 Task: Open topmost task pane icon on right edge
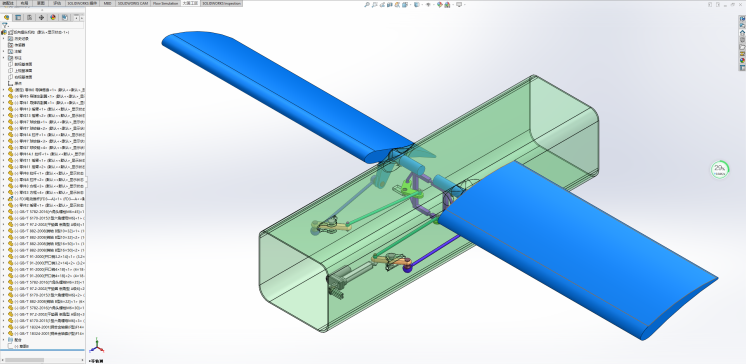[x=742, y=19]
